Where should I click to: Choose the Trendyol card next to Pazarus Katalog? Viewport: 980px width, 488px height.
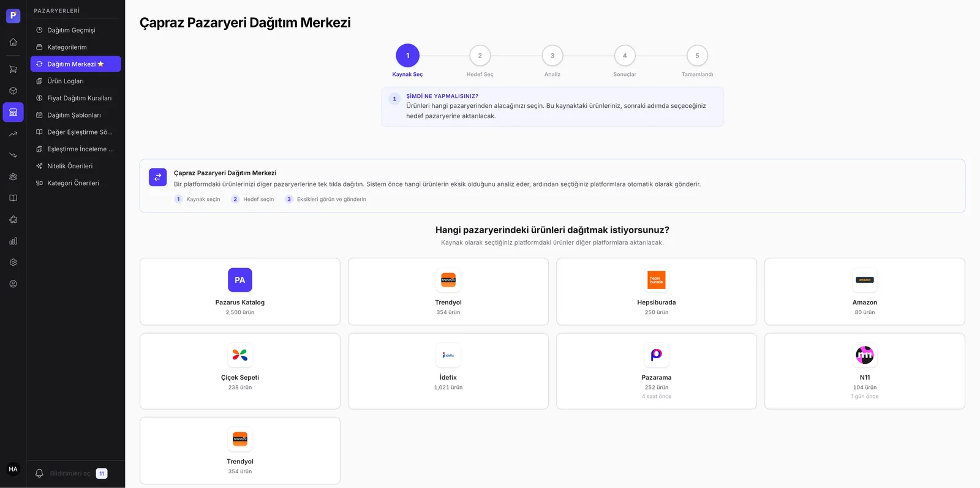pyautogui.click(x=448, y=291)
